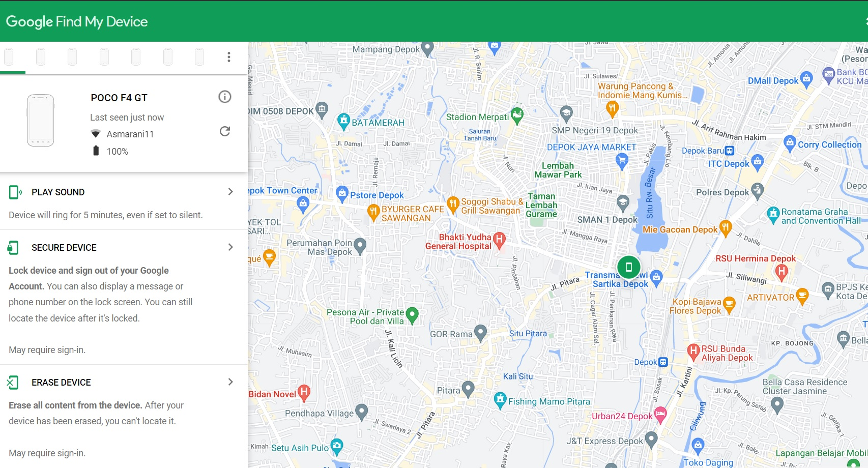Viewport: 868px width, 468px height.
Task: Click the BYURGER CAFE SAWANGAN pin
Action: click(x=373, y=213)
